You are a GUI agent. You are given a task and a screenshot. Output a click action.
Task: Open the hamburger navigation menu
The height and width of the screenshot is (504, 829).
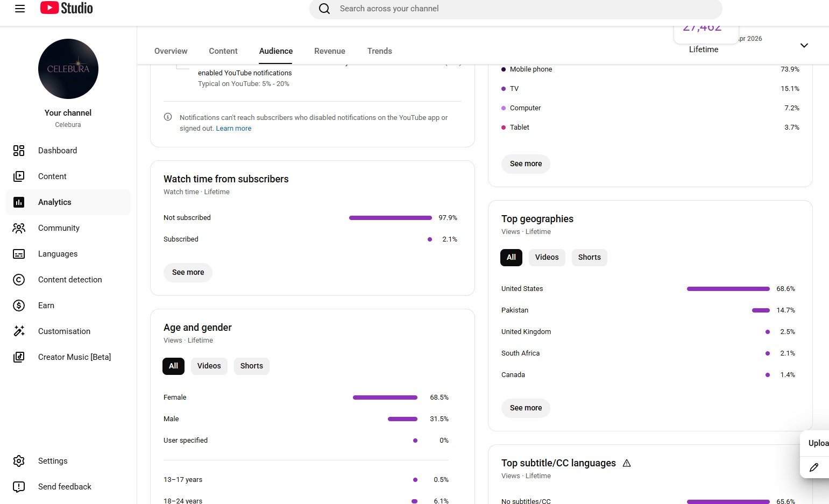[20, 9]
